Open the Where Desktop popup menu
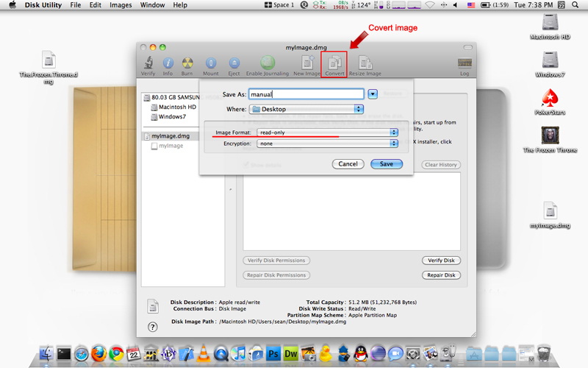The width and height of the screenshot is (588, 368). (306, 109)
